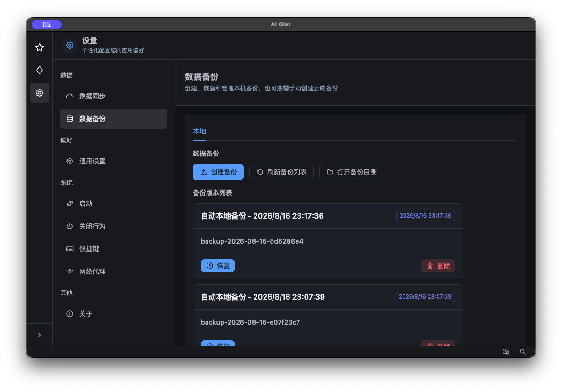This screenshot has width=562, height=392.
Task: Open the favorites star icon in sidebar
Action: pyautogui.click(x=40, y=48)
